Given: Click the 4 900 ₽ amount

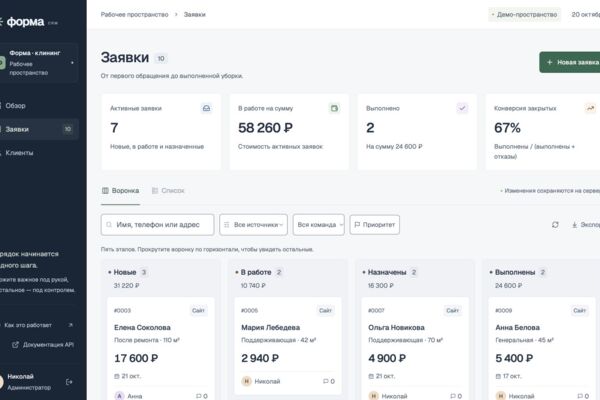Looking at the screenshot, I should [387, 358].
